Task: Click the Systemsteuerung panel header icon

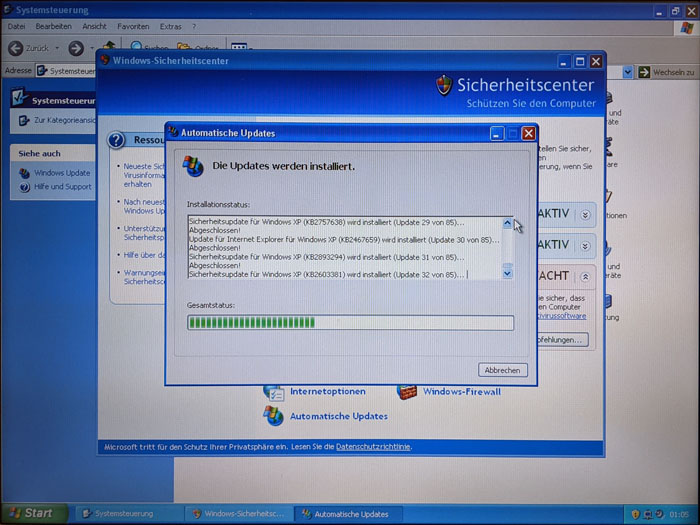Action: pos(19,97)
